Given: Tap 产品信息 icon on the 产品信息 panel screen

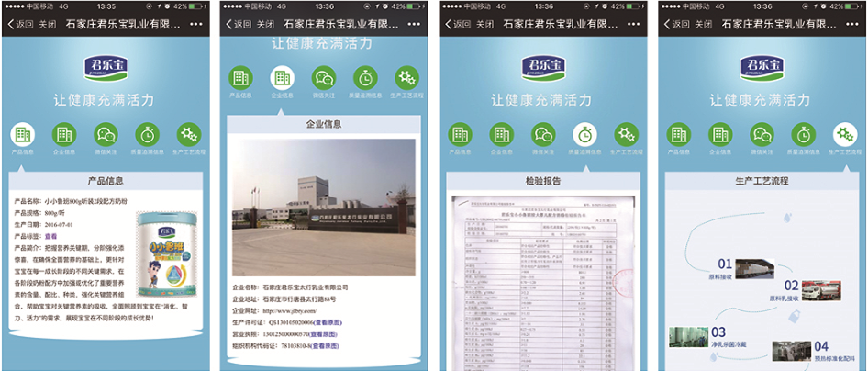Looking at the screenshot, I should point(22,134).
